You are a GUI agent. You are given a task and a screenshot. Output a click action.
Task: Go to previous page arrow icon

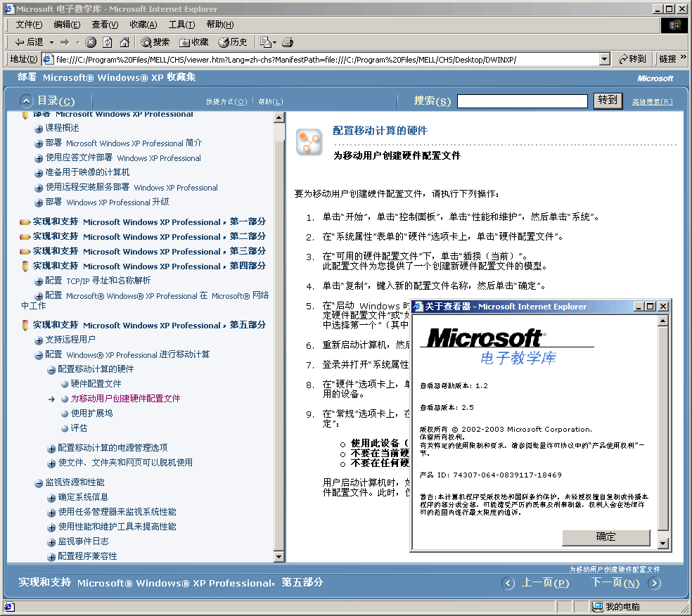pos(508,584)
